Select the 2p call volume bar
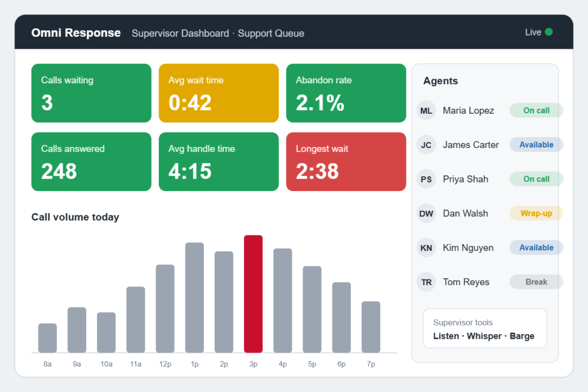 [x=224, y=302]
